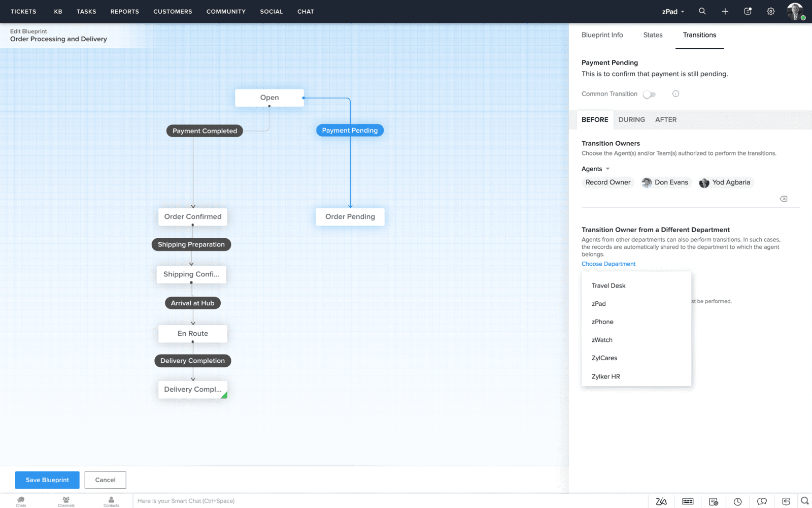Open the settings gear icon
The width and height of the screenshot is (812, 508).
click(771, 11)
